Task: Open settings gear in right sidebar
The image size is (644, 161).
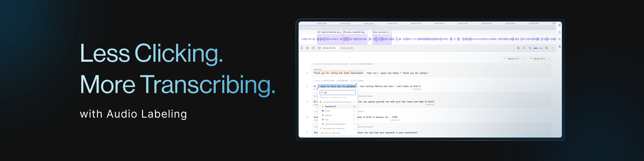Action: [559, 47]
